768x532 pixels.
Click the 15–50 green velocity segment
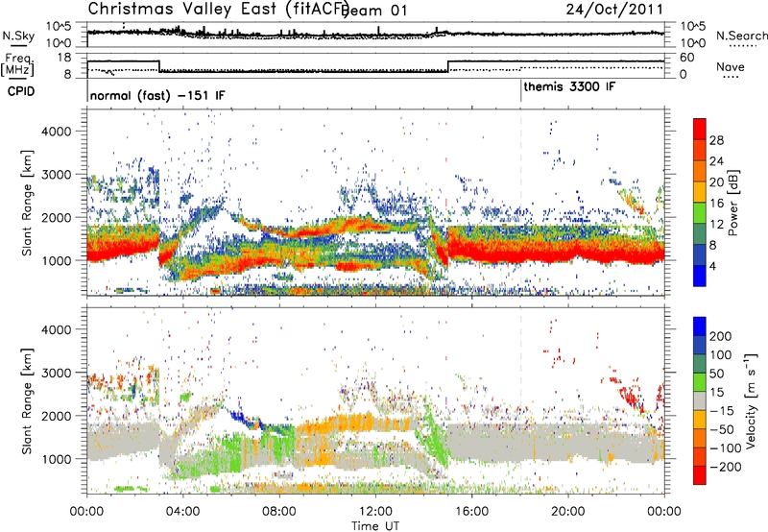point(700,382)
